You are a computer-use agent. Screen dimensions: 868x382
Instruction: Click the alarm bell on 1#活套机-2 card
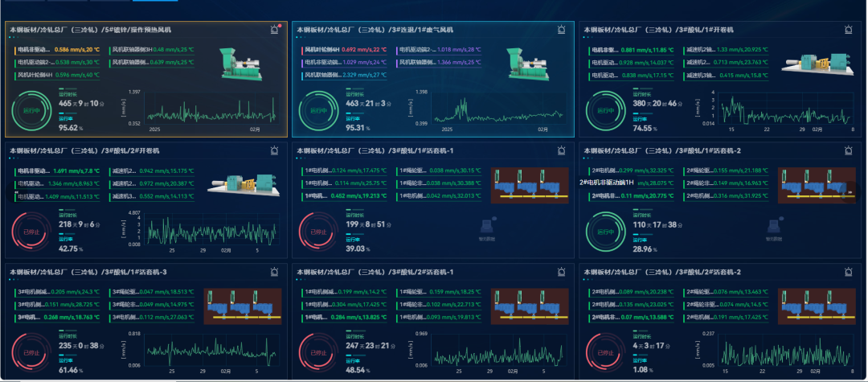tap(848, 150)
